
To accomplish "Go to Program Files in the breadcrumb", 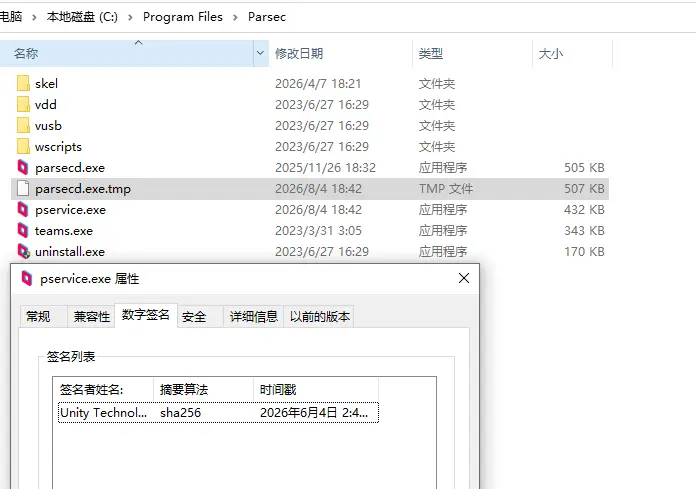I will click(183, 17).
